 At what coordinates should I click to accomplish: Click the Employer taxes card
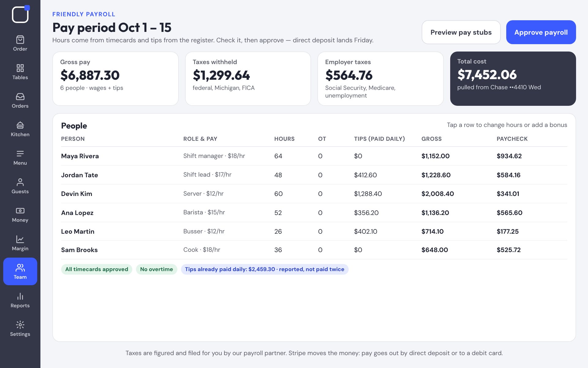(x=380, y=79)
